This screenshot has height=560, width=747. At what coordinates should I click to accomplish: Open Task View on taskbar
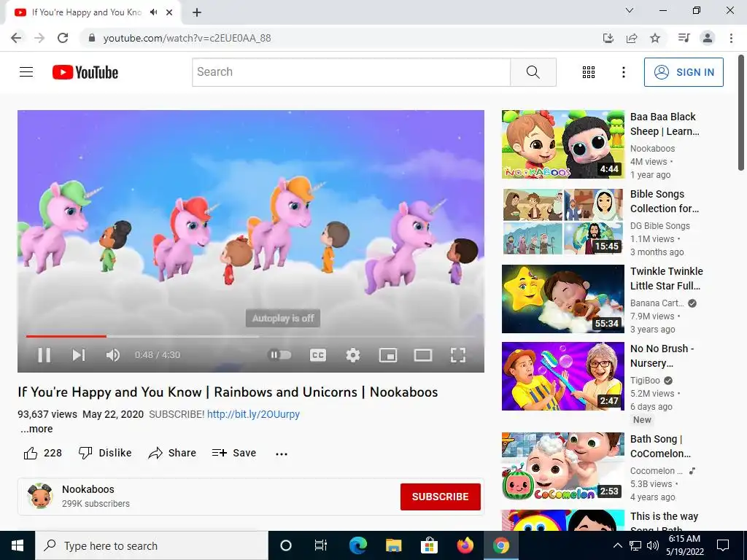[321, 545]
